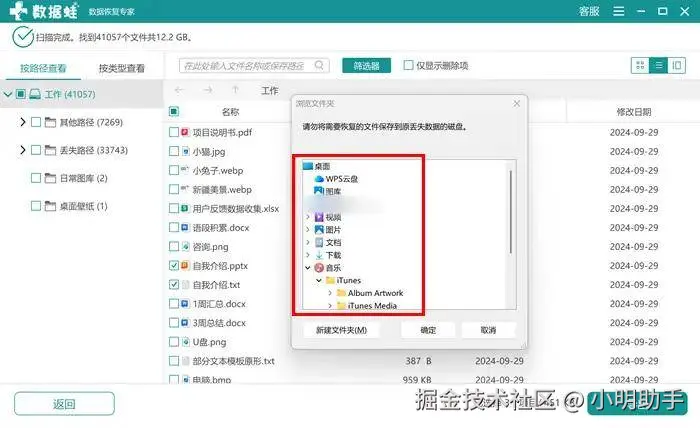Close the browse folder dialog
Screen dimensions: 700x428
pos(517,104)
